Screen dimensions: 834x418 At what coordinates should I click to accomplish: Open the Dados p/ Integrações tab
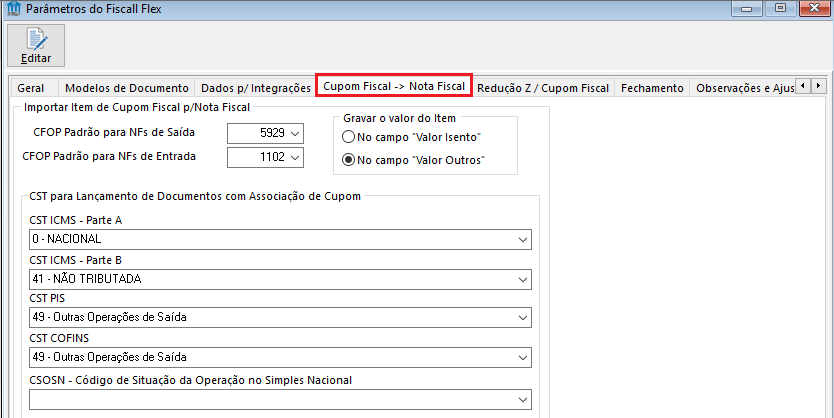(x=256, y=88)
